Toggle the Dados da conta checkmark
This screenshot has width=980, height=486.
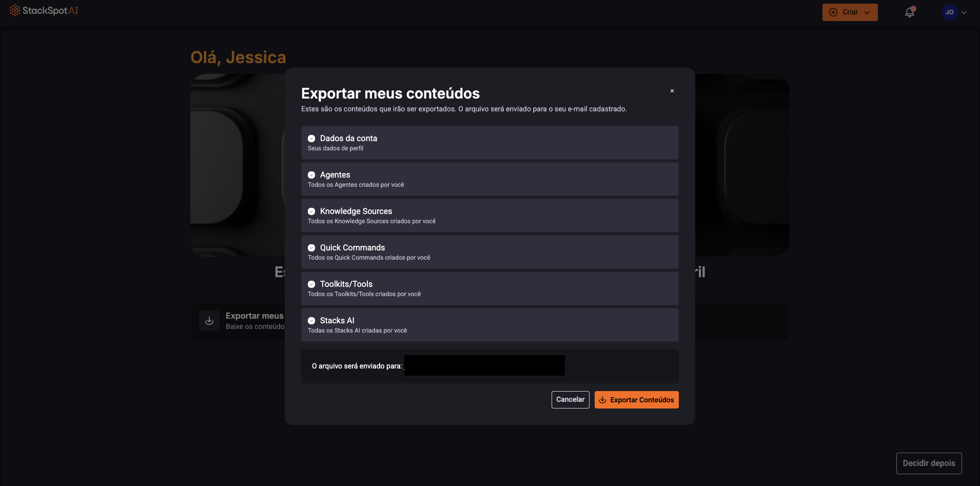311,139
